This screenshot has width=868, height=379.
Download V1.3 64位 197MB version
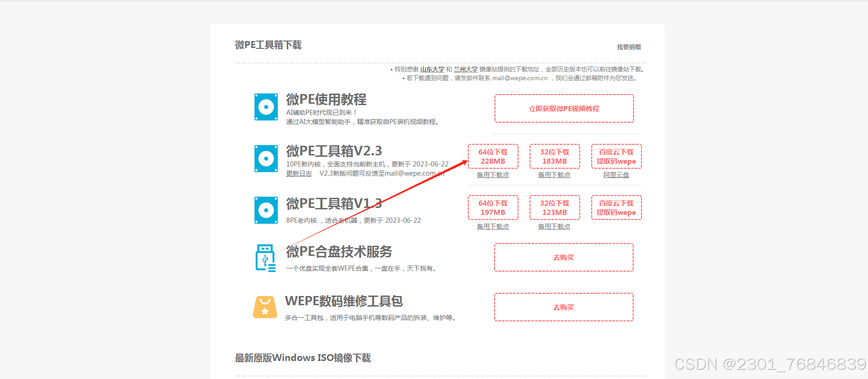pyautogui.click(x=493, y=207)
